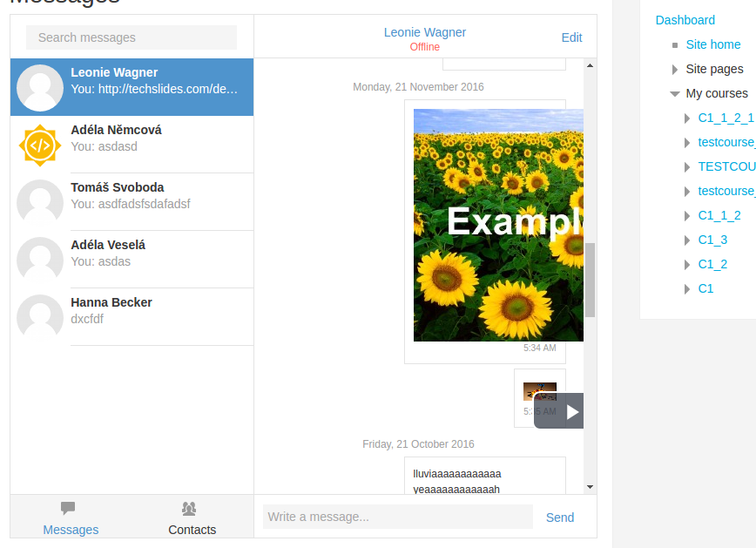Switch to the Messages tab
This screenshot has width=756, height=548.
point(71,518)
